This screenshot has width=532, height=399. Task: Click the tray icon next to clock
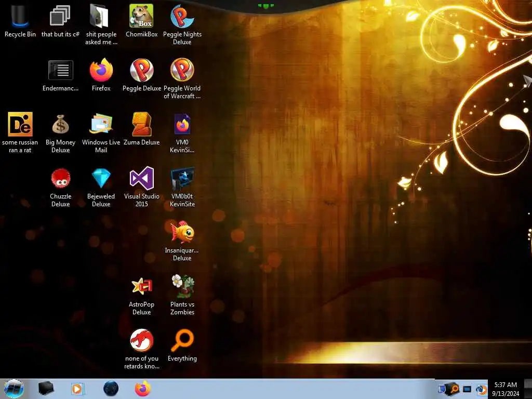482,390
